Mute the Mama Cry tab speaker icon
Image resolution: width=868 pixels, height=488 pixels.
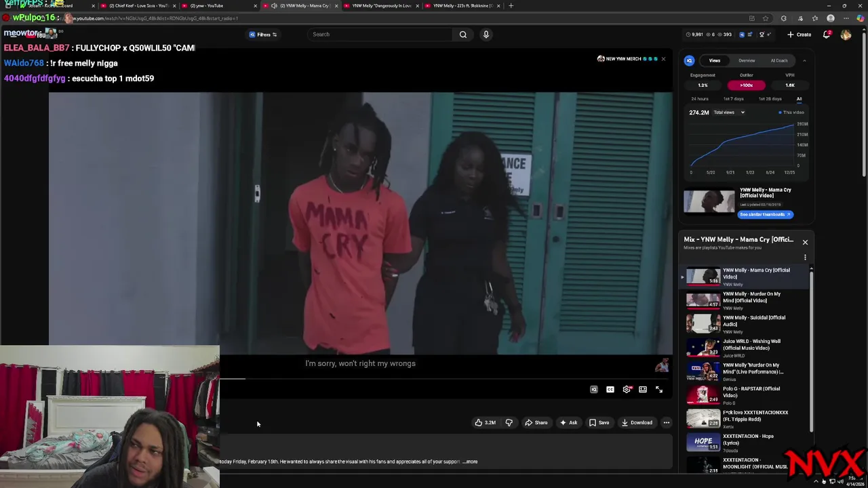pyautogui.click(x=274, y=5)
